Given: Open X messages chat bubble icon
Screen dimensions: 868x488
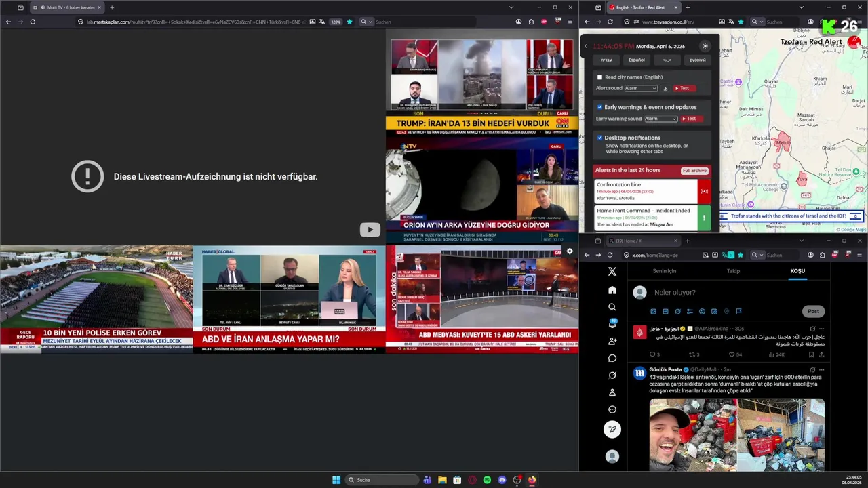Looking at the screenshot, I should 612,358.
